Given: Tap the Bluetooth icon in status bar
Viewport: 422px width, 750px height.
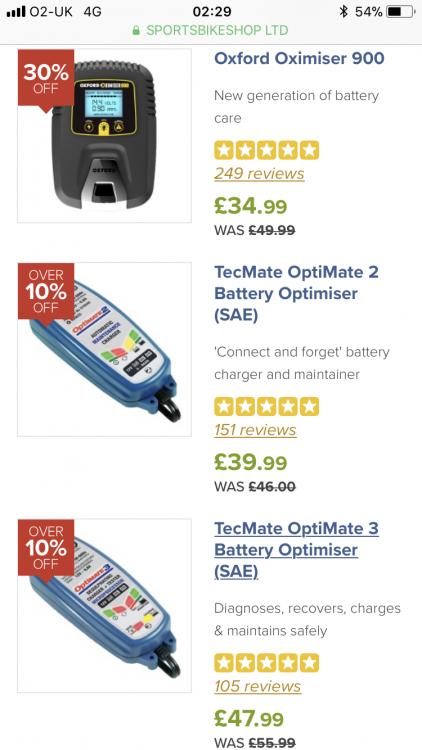Looking at the screenshot, I should click(343, 11).
